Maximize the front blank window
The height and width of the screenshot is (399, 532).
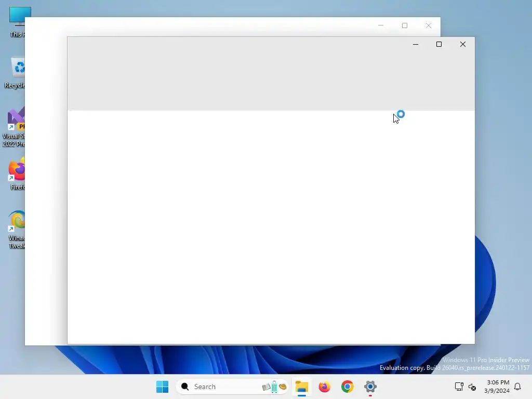pos(438,44)
